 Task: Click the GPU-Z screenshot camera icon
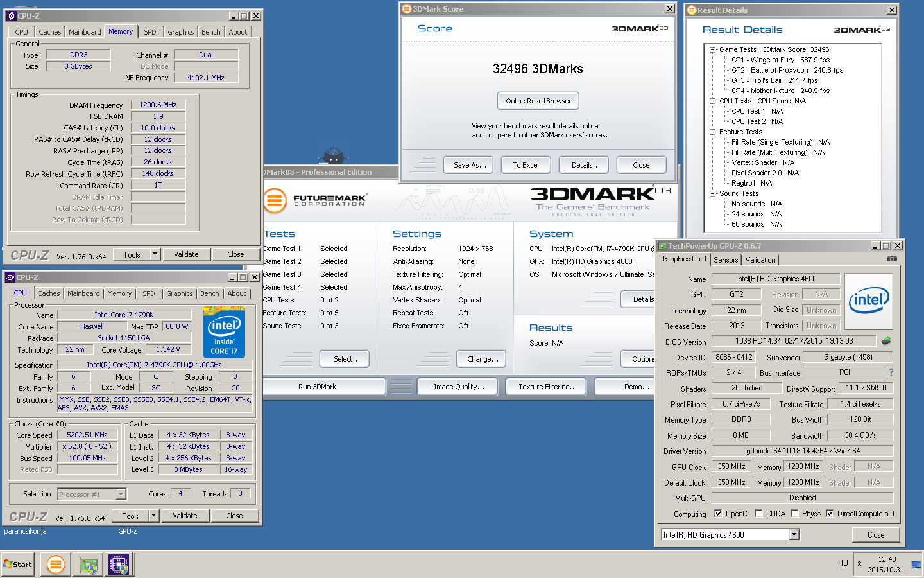(x=891, y=259)
